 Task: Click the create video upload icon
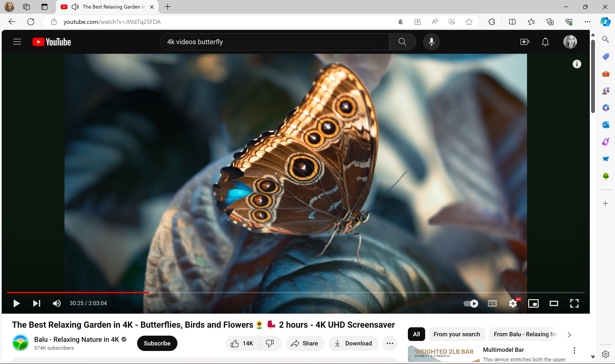[x=525, y=42]
